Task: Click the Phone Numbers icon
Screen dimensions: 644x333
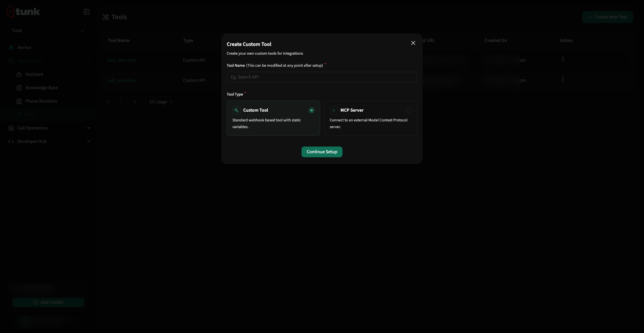Action: point(19,101)
